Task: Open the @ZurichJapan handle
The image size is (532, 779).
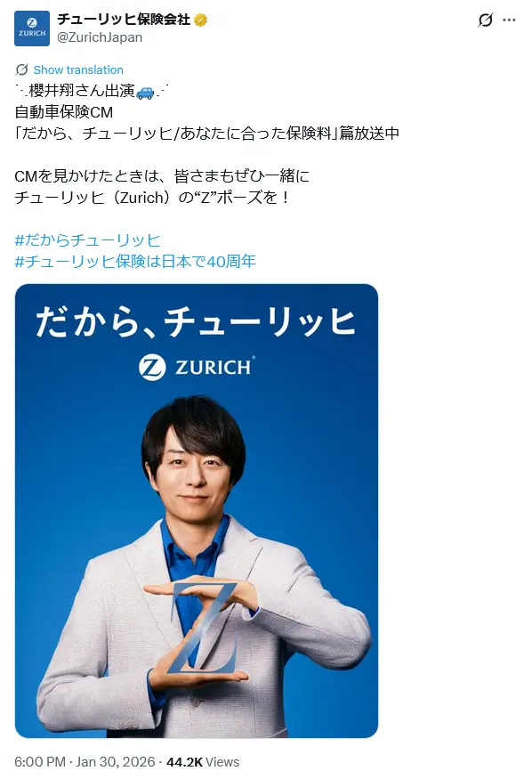Action: (100, 37)
